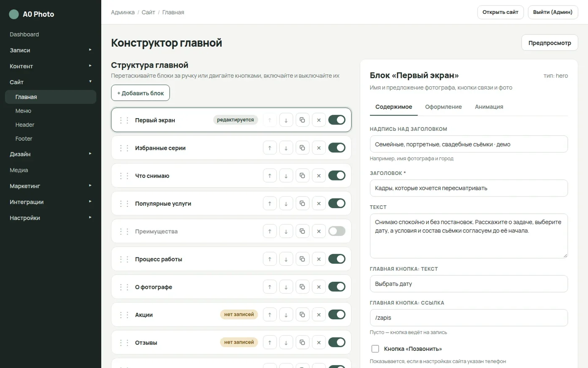Image resolution: width=588 pixels, height=368 pixels.
Task: Expand the Записи sidebar section
Action: pos(50,50)
